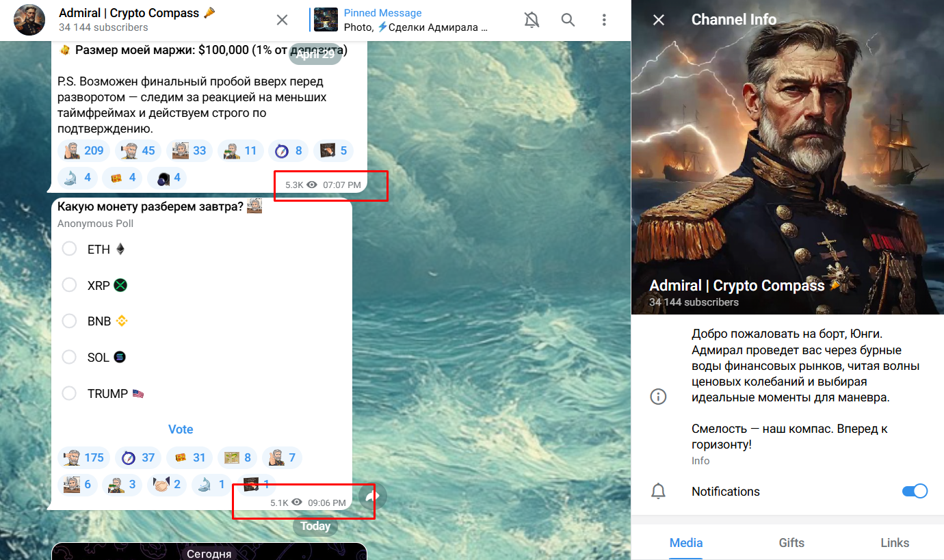Click the Vote button in the poll

[x=181, y=429]
